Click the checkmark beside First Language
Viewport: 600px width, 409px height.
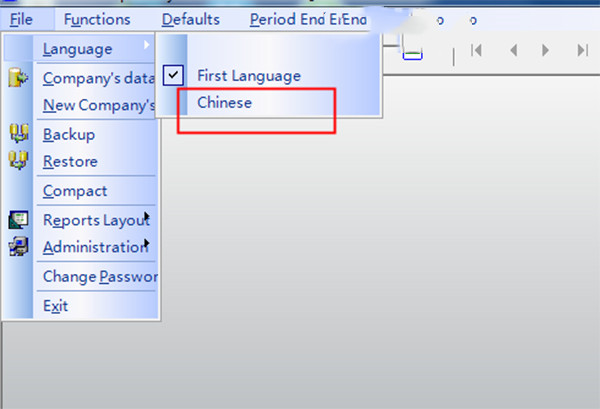coord(172,76)
